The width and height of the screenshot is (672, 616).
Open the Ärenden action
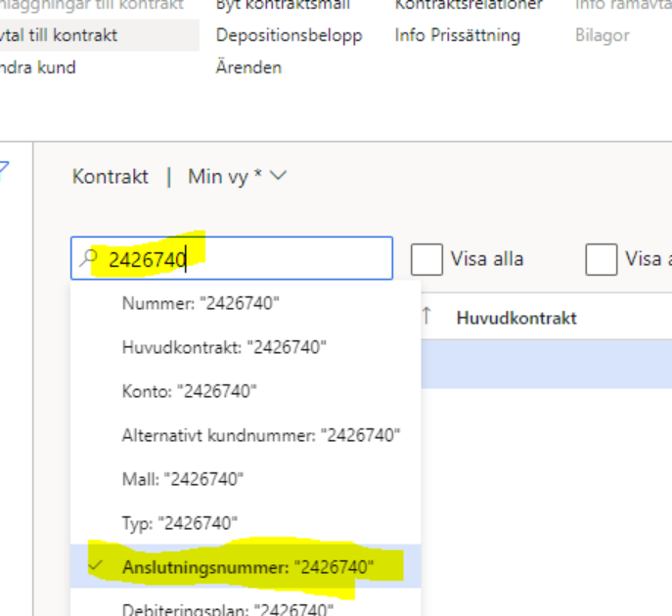248,67
